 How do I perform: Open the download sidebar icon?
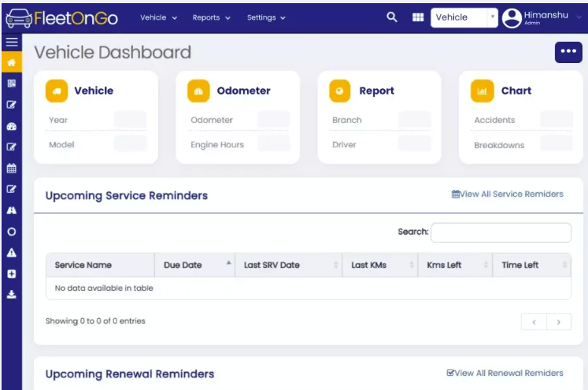click(12, 295)
